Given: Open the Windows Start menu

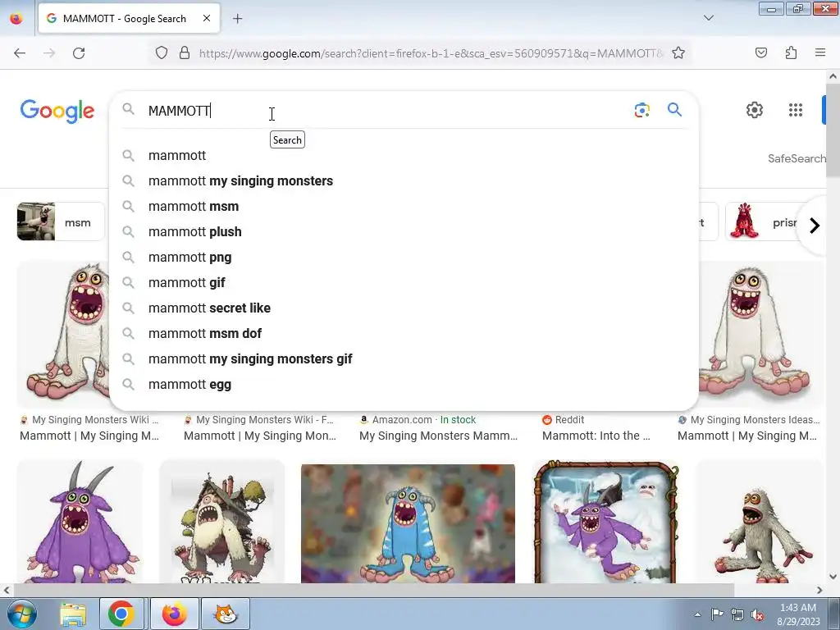Looking at the screenshot, I should 21,614.
